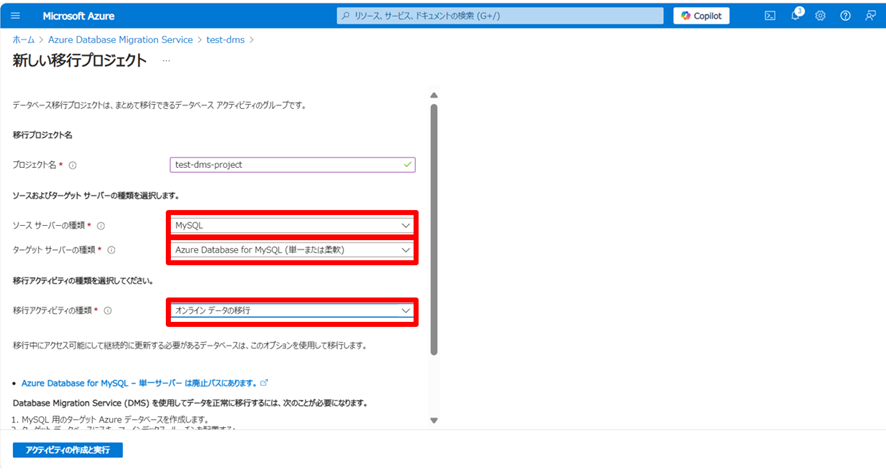Open the Azure Database for MySQL 単一サーバー link
The width and height of the screenshot is (886, 476).
point(138,383)
